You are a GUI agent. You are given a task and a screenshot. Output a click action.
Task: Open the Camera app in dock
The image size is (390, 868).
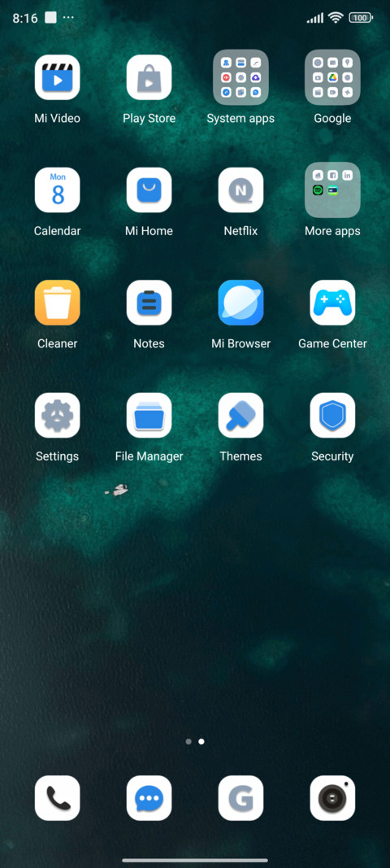click(332, 798)
